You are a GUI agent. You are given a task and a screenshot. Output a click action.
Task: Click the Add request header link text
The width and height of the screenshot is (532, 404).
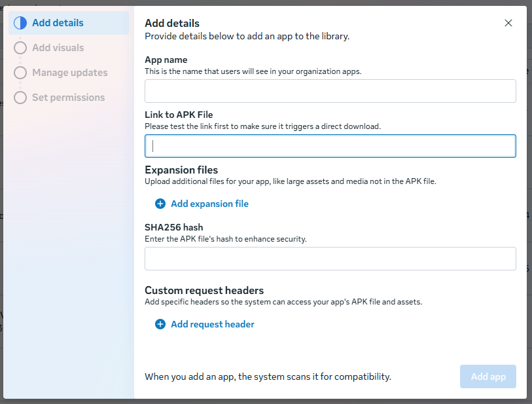pyautogui.click(x=212, y=324)
